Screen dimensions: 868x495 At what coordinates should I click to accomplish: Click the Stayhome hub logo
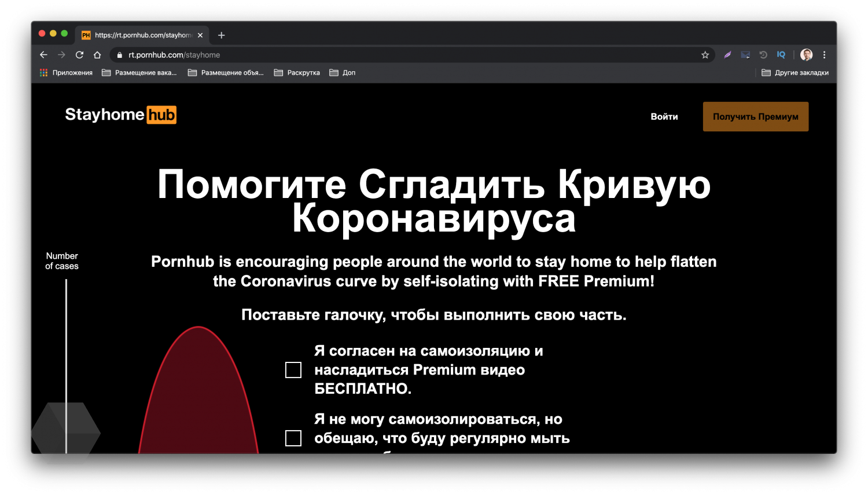click(120, 115)
